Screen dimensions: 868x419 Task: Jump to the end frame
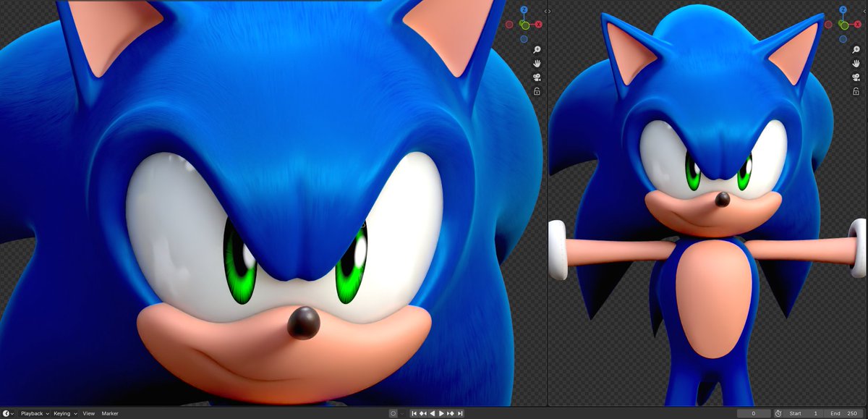460,413
